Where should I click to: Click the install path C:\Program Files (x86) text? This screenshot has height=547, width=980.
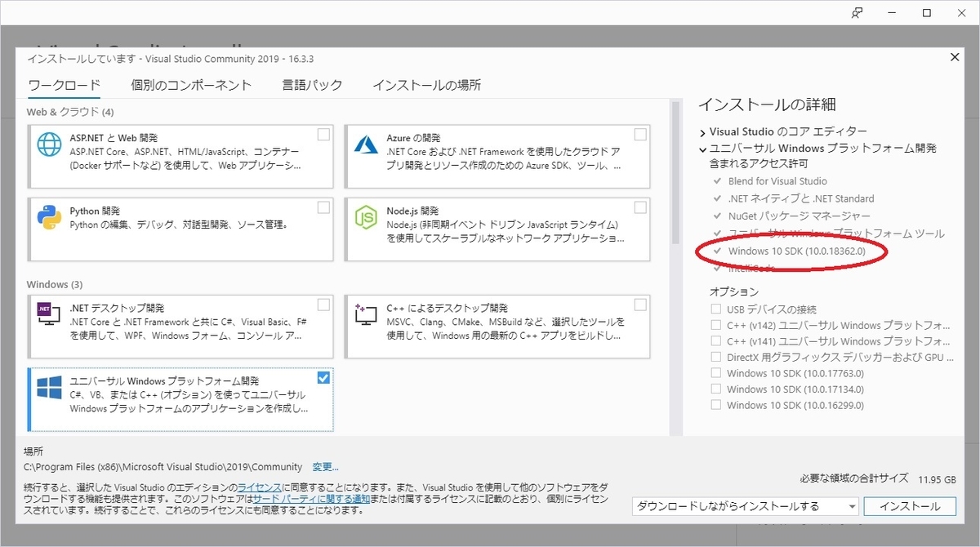164,467
